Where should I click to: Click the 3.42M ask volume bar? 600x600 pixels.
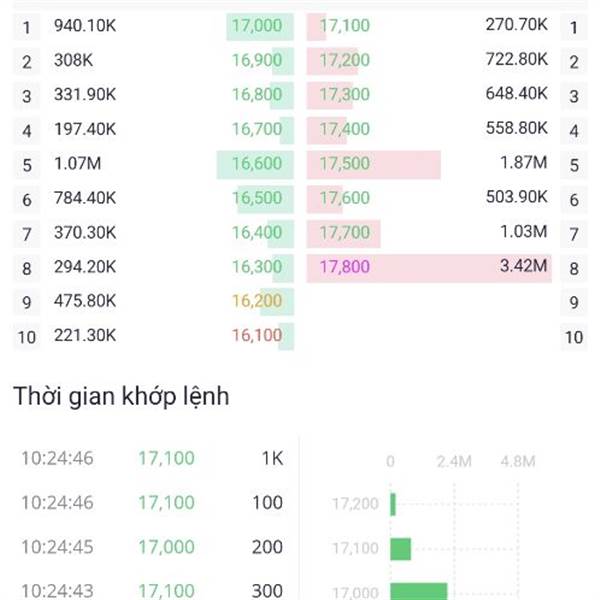429,268
